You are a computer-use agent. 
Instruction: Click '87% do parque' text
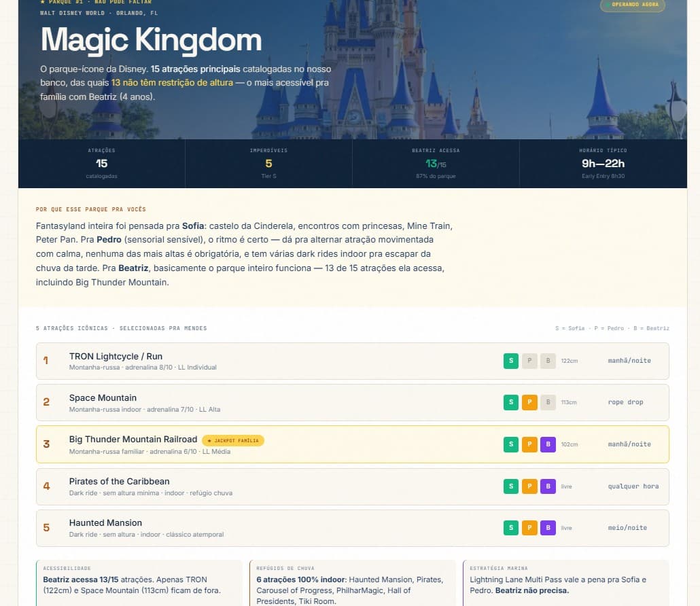point(436,176)
